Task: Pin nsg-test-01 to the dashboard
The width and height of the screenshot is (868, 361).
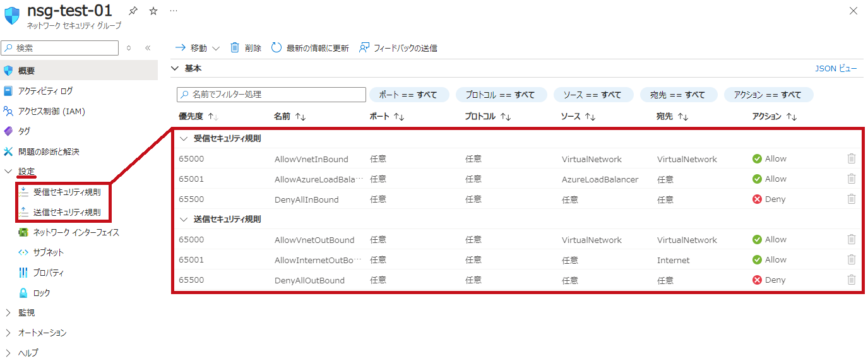Action: tap(133, 11)
